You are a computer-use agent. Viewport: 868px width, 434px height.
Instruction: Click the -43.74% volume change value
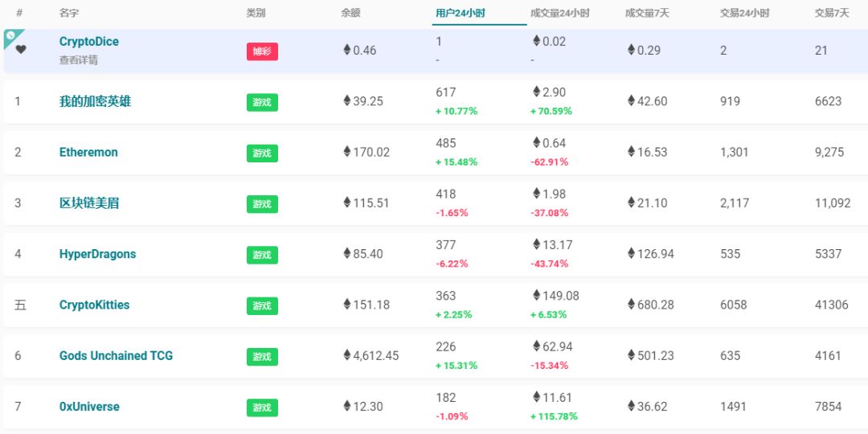(x=549, y=264)
